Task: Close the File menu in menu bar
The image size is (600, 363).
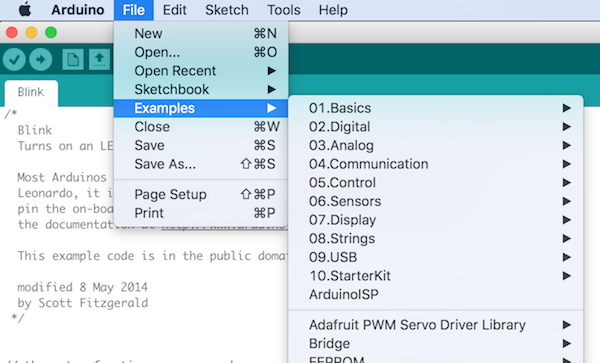Action: coord(134,10)
